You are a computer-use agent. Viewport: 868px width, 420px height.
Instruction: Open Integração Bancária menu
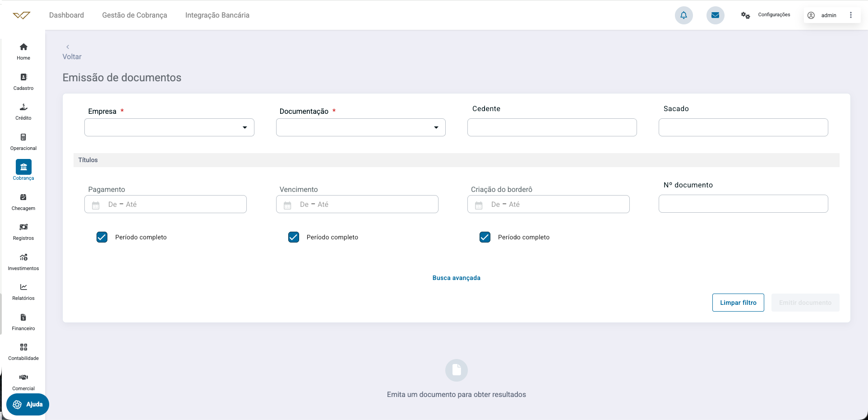[217, 15]
